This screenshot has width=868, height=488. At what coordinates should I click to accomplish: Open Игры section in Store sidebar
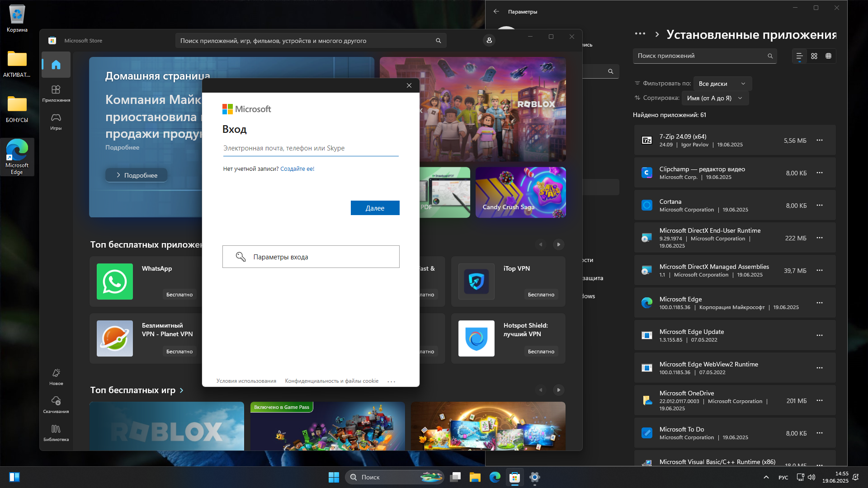tap(56, 121)
